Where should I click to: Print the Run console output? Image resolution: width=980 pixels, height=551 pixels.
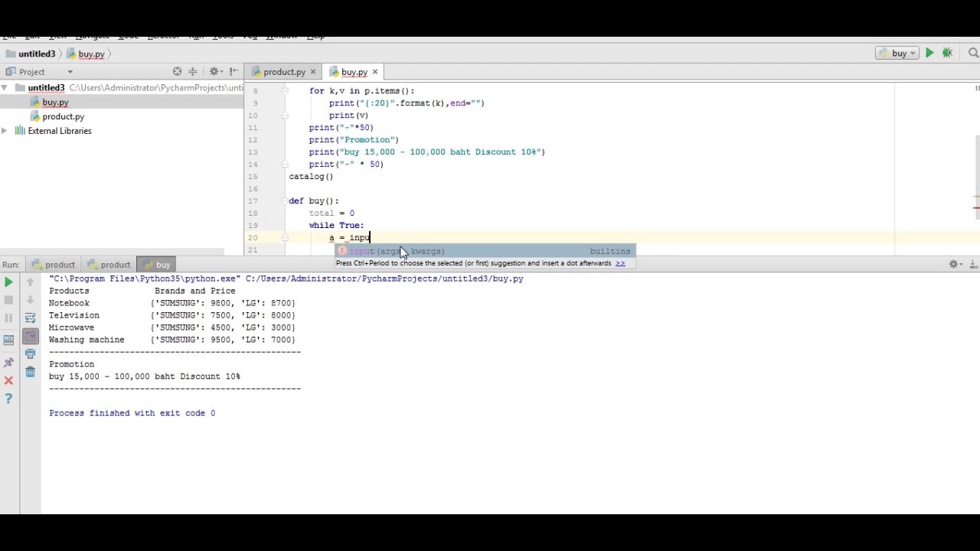pos(31,354)
